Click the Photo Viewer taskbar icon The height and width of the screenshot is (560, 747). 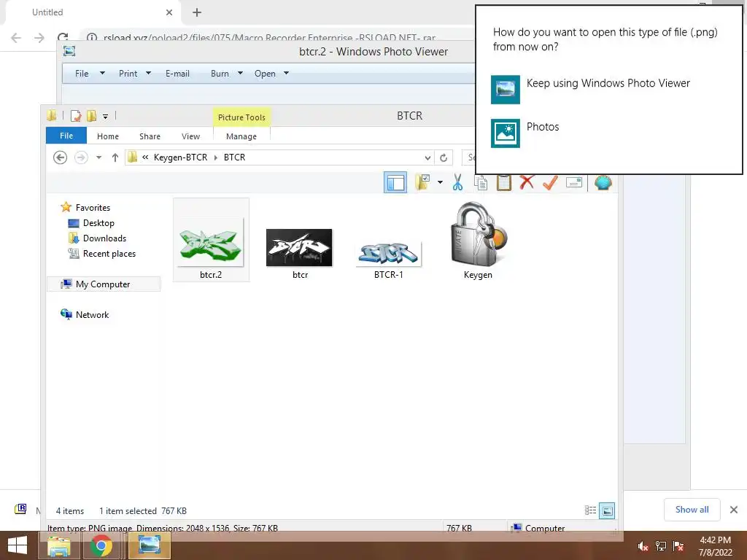pyautogui.click(x=149, y=545)
